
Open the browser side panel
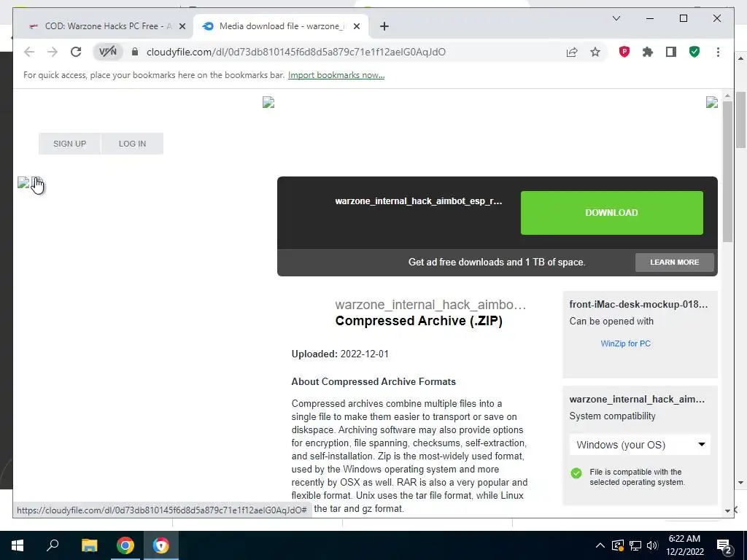point(671,52)
